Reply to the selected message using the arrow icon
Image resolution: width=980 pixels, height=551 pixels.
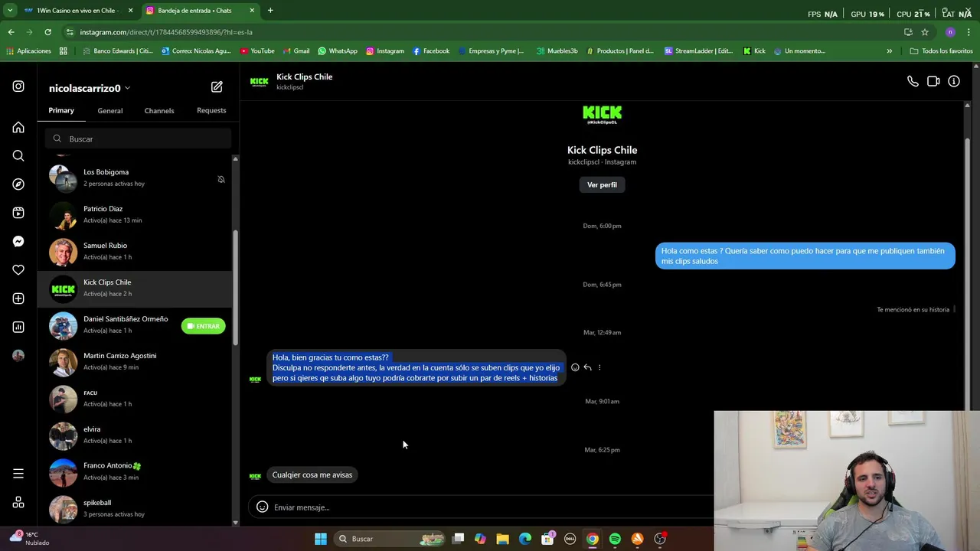pyautogui.click(x=587, y=367)
